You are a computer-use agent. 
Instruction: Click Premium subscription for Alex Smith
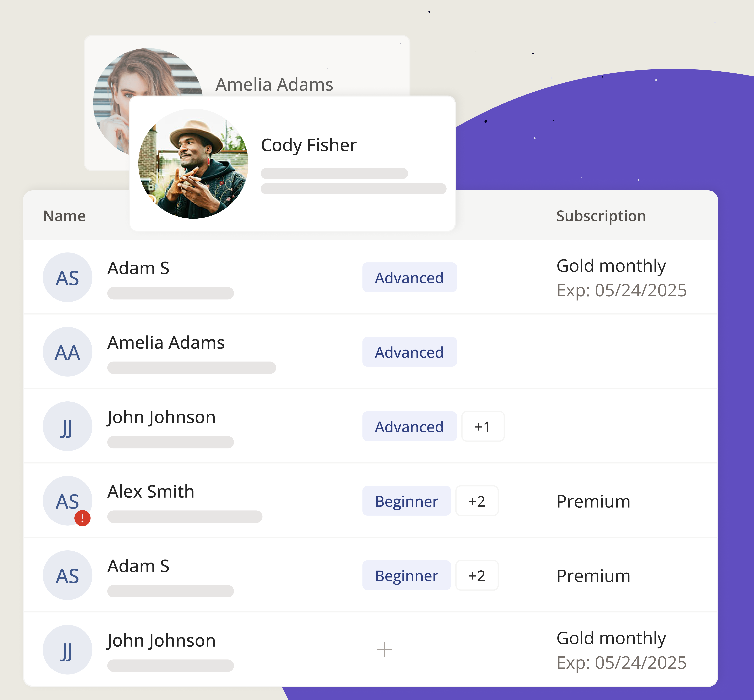593,501
